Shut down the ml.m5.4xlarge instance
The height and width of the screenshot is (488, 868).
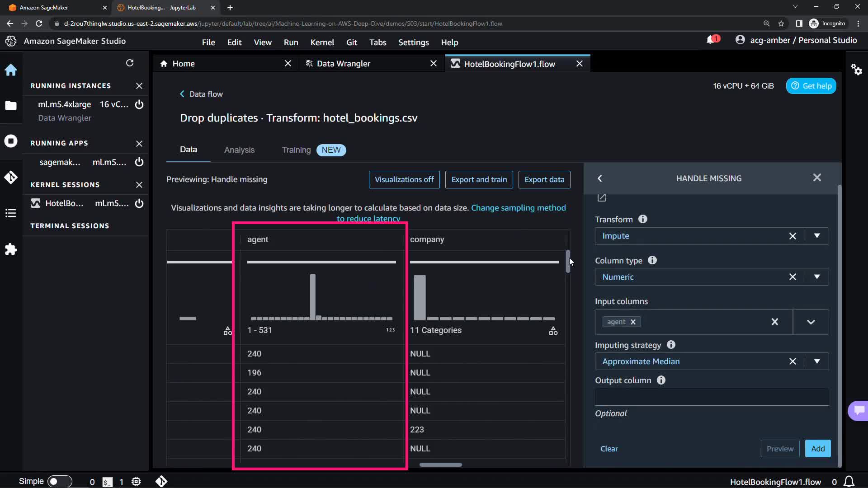[139, 104]
